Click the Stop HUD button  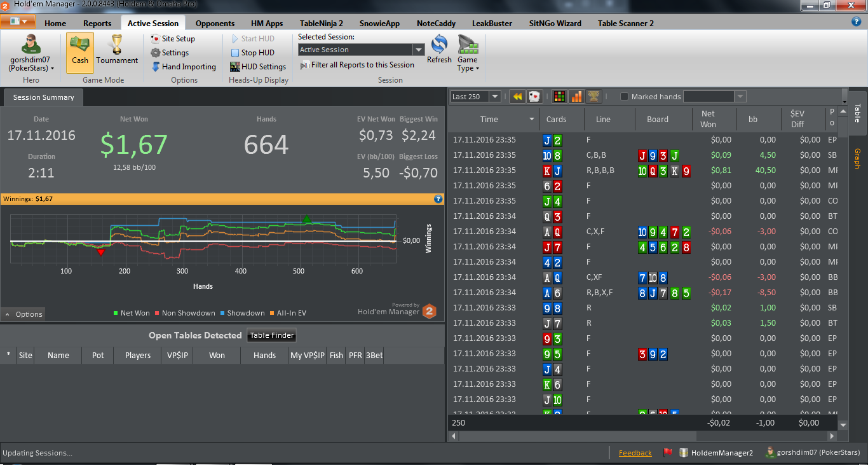point(252,53)
